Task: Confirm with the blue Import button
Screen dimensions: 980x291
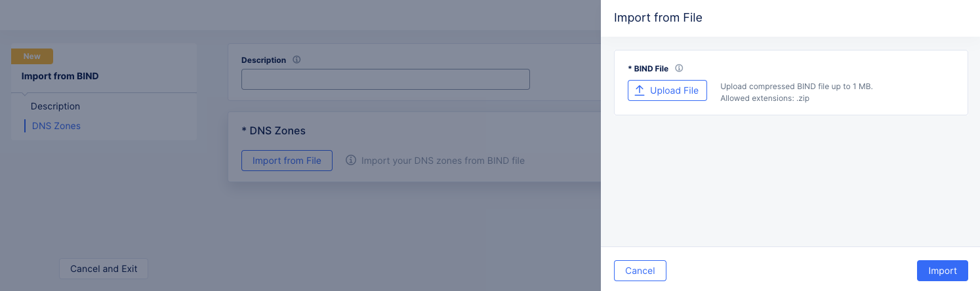Action: [x=942, y=271]
